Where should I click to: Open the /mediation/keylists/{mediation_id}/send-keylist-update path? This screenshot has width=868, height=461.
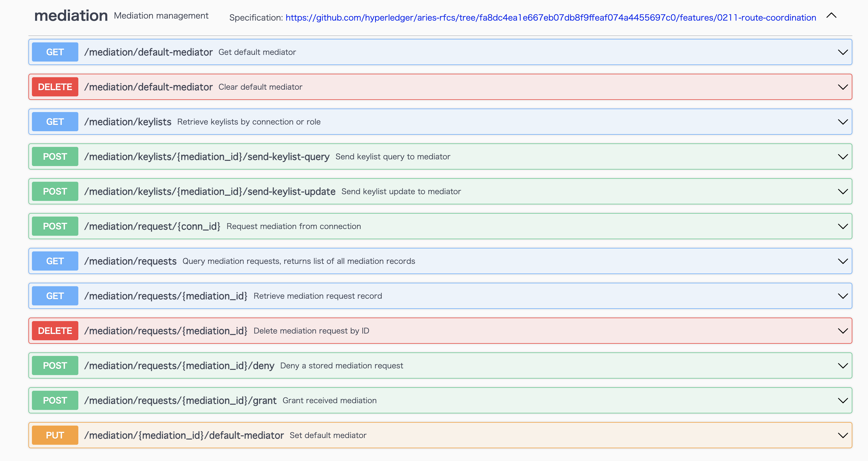coord(209,192)
